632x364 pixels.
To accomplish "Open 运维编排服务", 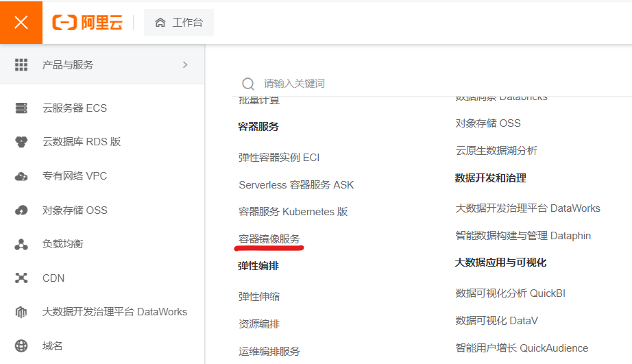I will pyautogui.click(x=269, y=352).
